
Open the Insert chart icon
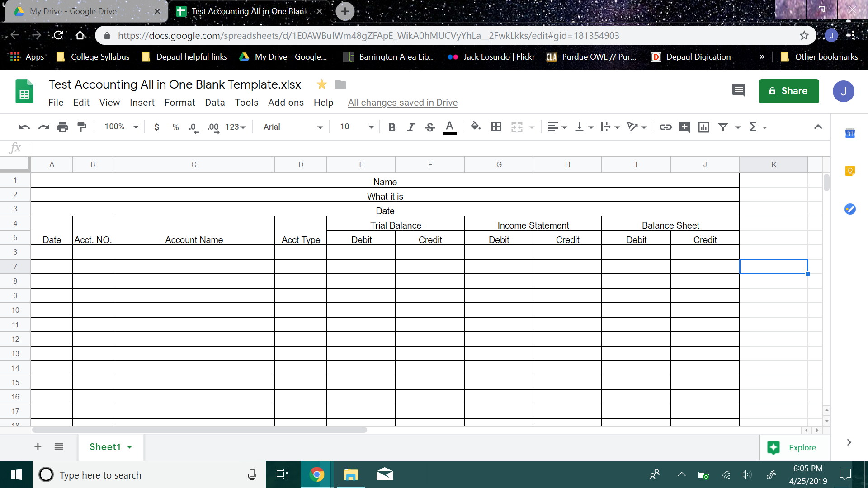[703, 127]
